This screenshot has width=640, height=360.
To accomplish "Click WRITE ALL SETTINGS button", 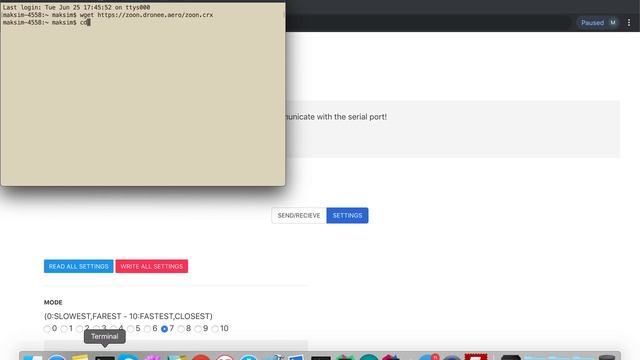I will coord(151,266).
